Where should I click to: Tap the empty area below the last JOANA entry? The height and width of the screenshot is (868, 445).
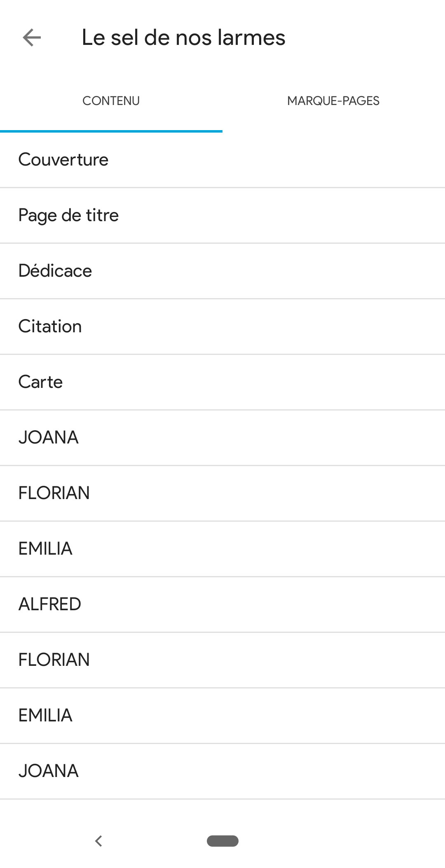click(x=222, y=813)
